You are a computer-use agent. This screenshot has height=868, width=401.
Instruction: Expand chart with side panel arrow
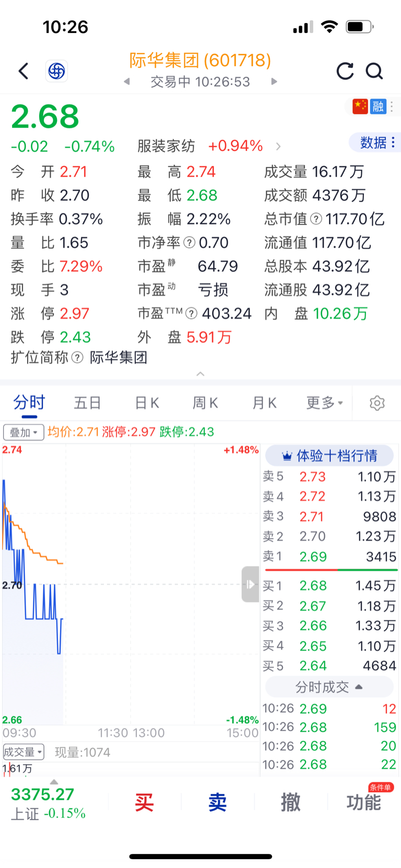pyautogui.click(x=250, y=584)
